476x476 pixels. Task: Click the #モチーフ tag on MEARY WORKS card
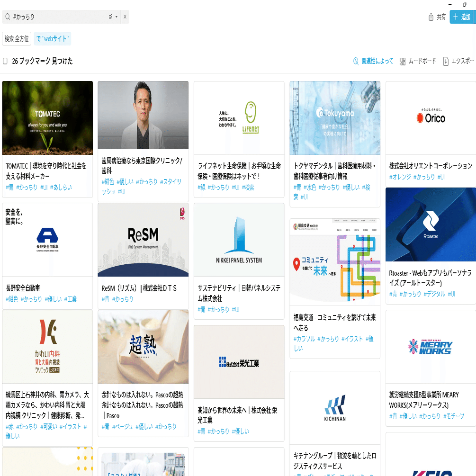pos(454,416)
